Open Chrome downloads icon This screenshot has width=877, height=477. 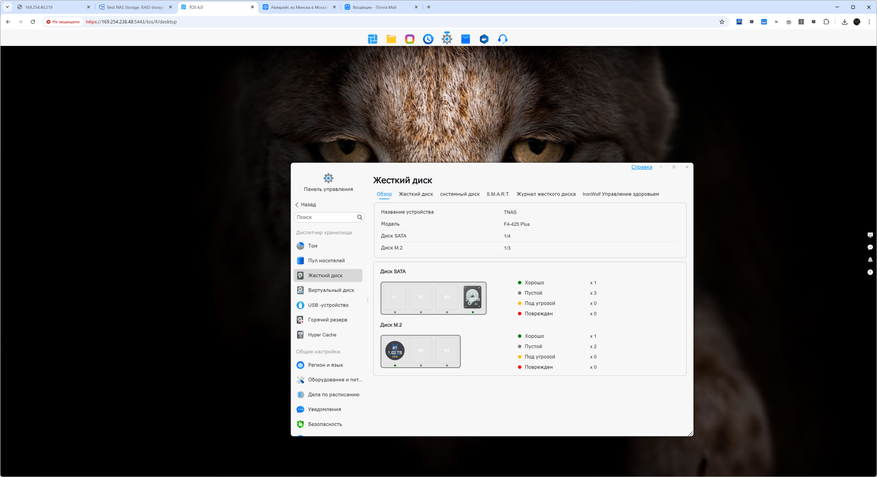pyautogui.click(x=845, y=22)
